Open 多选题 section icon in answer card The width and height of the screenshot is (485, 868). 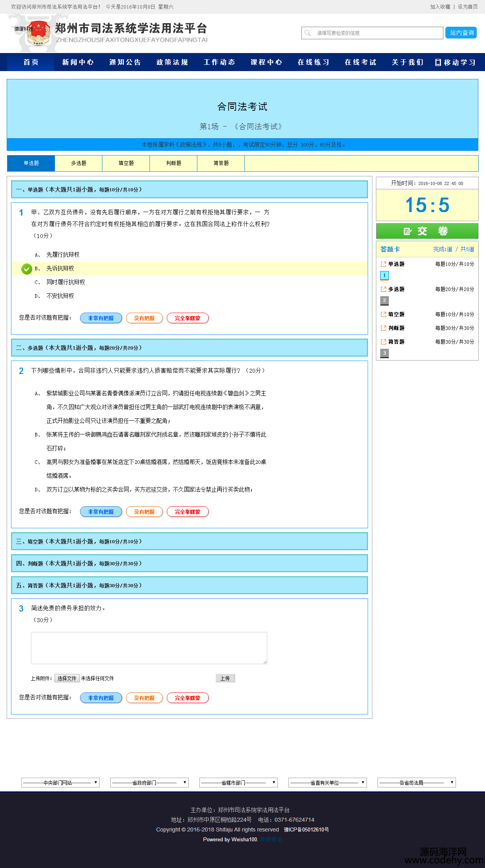point(383,289)
